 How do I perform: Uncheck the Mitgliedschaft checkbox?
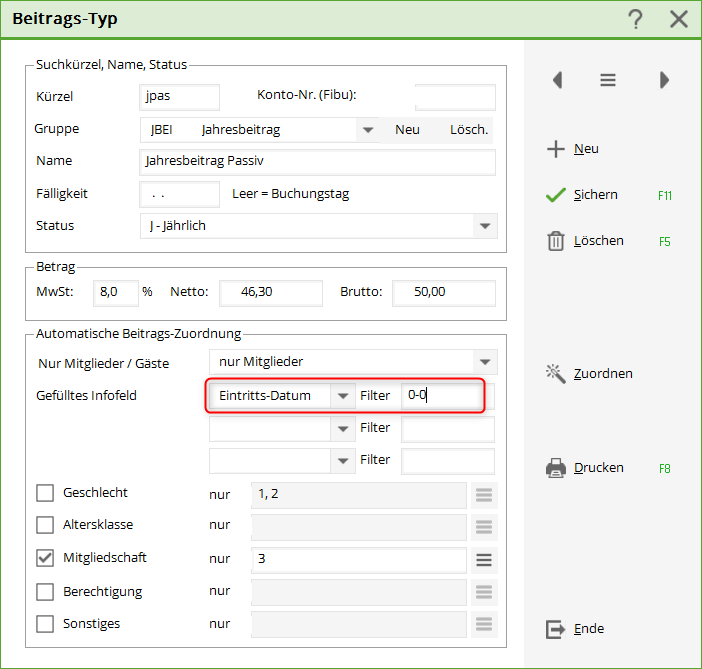(x=45, y=558)
